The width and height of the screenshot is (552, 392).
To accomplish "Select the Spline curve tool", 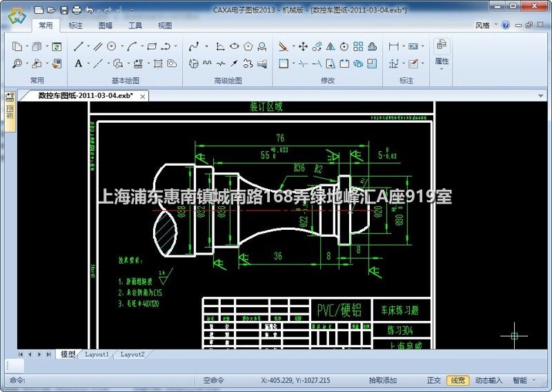I will 194,46.
